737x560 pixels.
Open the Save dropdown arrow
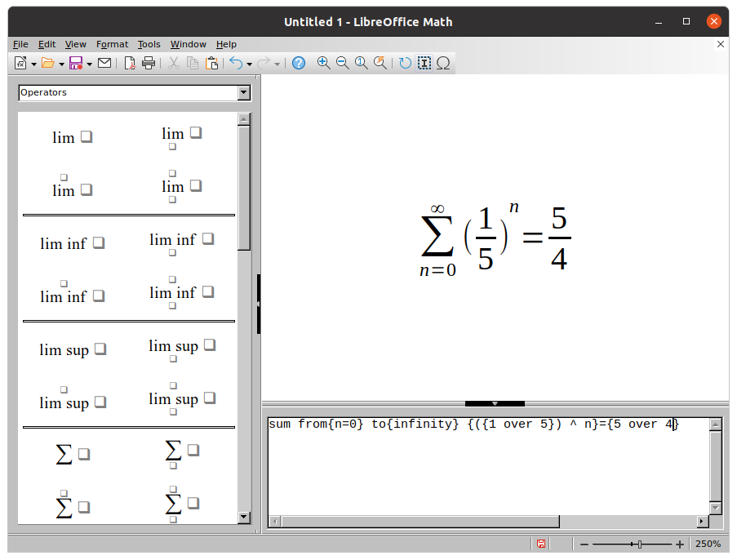88,63
